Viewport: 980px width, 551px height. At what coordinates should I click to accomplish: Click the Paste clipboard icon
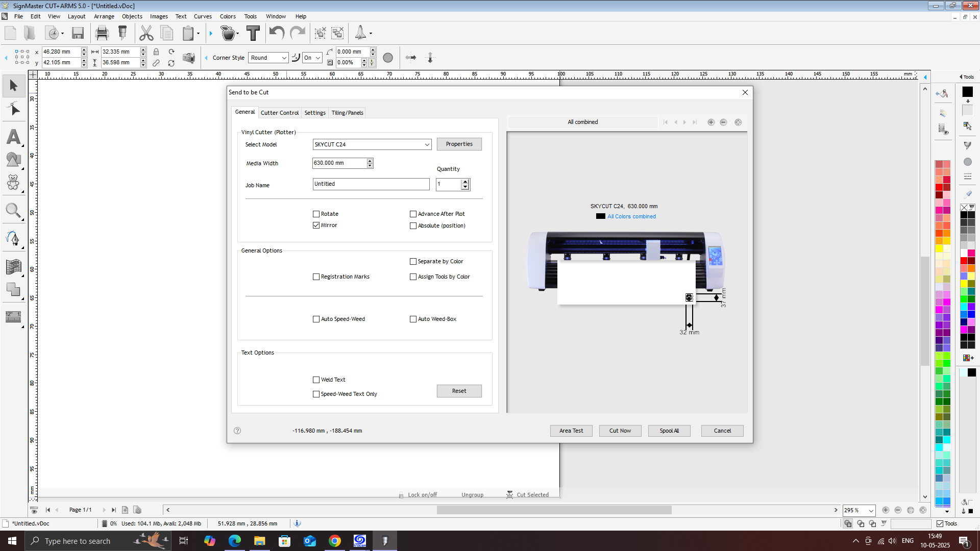(x=188, y=34)
